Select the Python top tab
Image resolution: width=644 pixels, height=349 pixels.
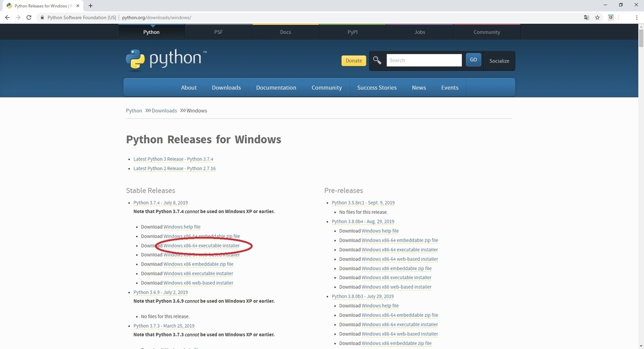point(151,32)
